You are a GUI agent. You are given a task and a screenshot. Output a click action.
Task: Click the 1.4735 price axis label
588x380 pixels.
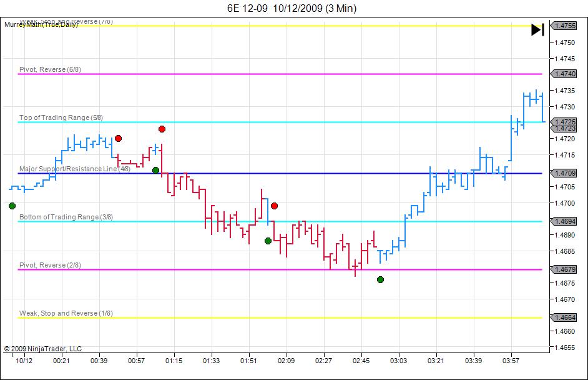click(x=565, y=91)
